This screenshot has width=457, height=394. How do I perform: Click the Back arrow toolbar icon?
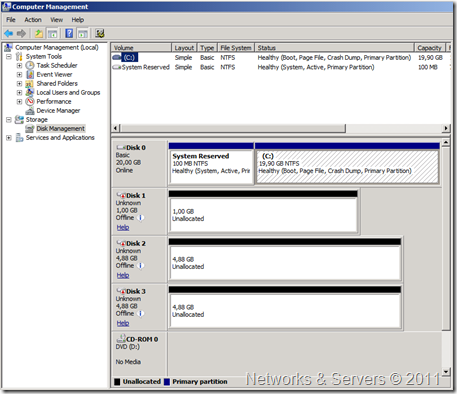pyautogui.click(x=8, y=33)
